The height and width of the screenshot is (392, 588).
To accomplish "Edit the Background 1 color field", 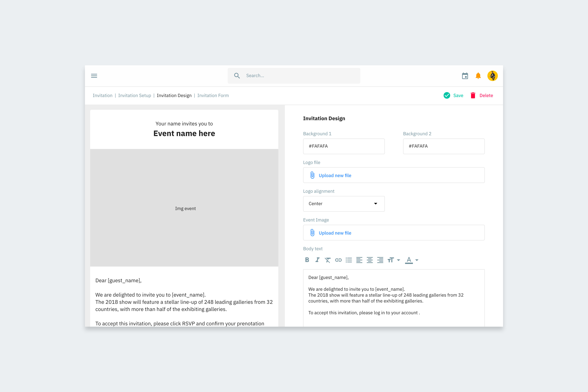I will coord(344,146).
